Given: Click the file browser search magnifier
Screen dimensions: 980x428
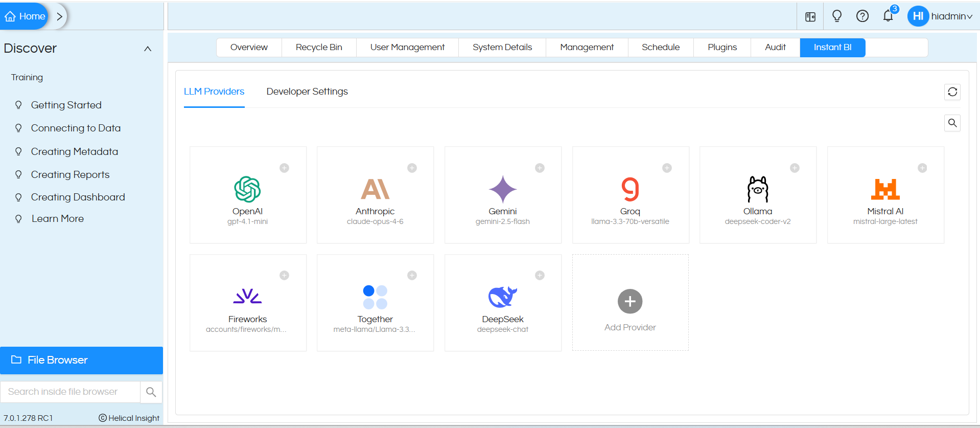Looking at the screenshot, I should (x=151, y=392).
